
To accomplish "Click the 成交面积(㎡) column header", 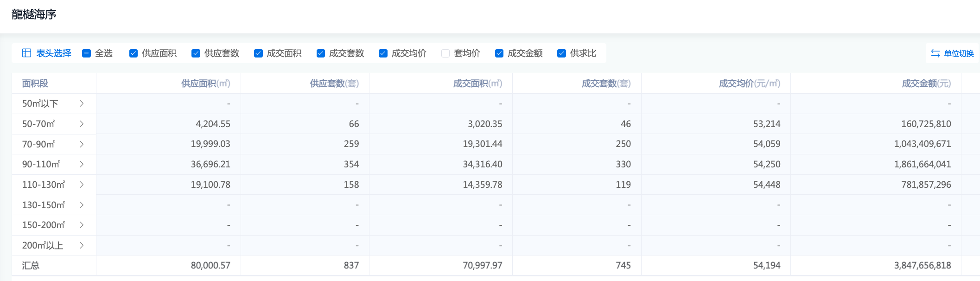I will (x=477, y=83).
